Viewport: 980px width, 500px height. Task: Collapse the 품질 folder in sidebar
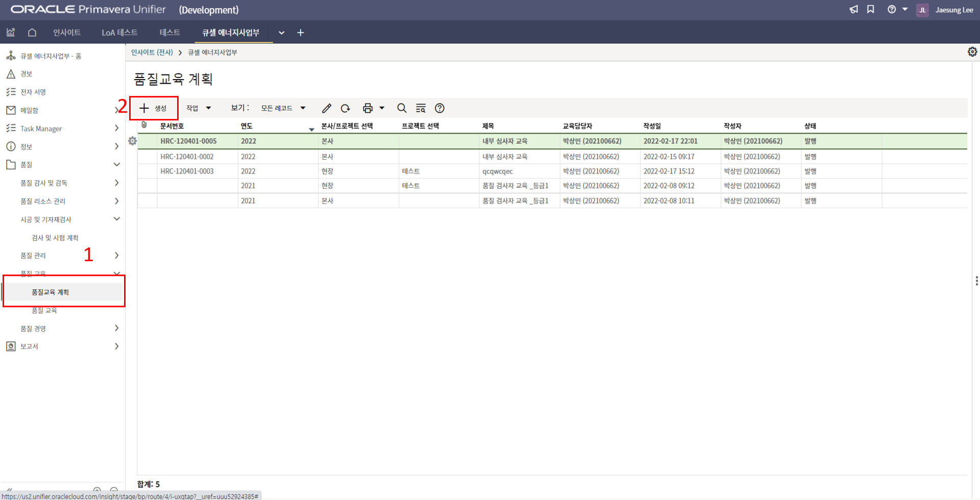116,165
